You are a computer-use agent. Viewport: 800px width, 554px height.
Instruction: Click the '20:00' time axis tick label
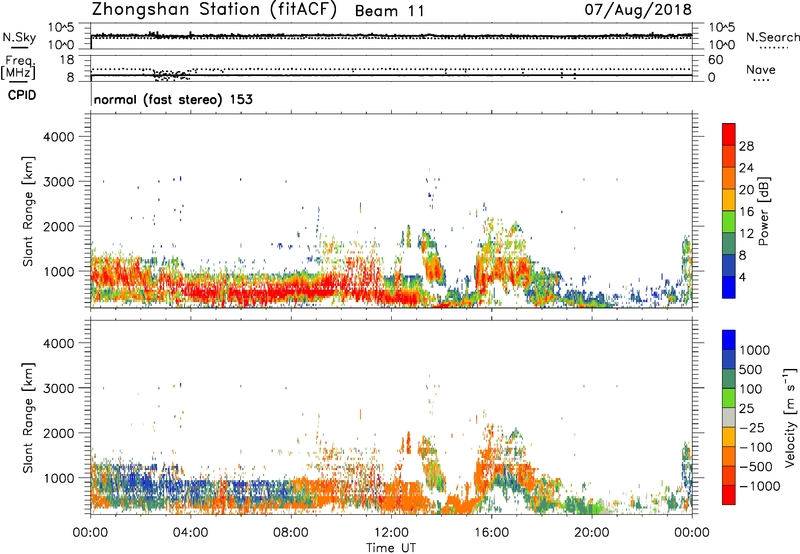coord(592,533)
